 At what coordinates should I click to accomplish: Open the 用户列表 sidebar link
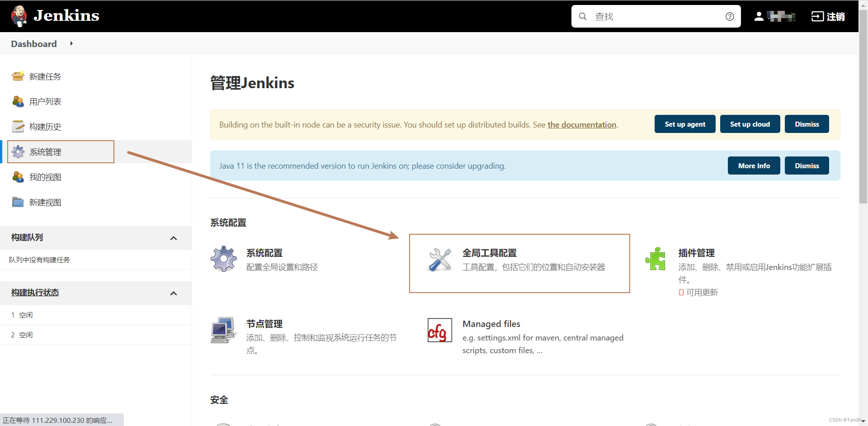point(45,101)
